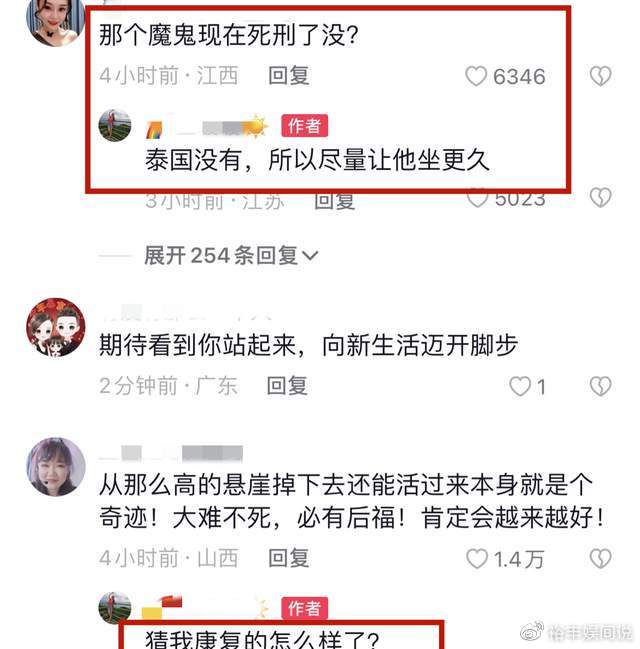Expand 展开254条回复 replies

(231, 255)
